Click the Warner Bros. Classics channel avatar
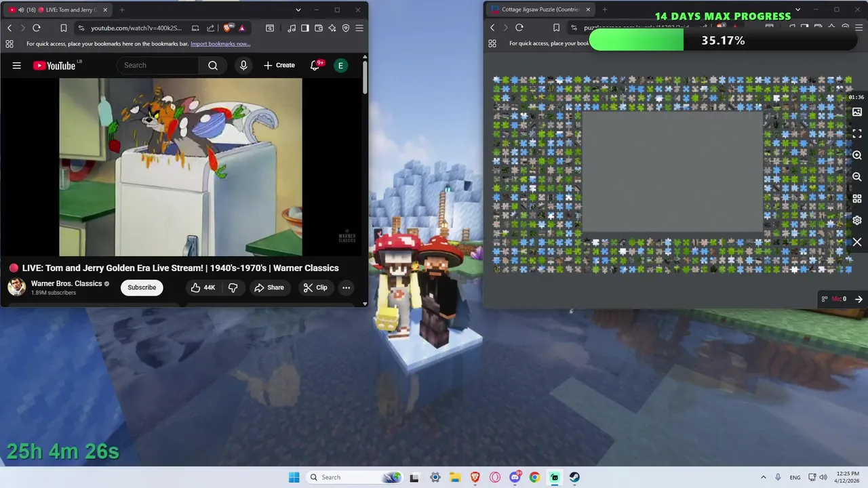Screen dimensions: 868x488 coord(16,287)
